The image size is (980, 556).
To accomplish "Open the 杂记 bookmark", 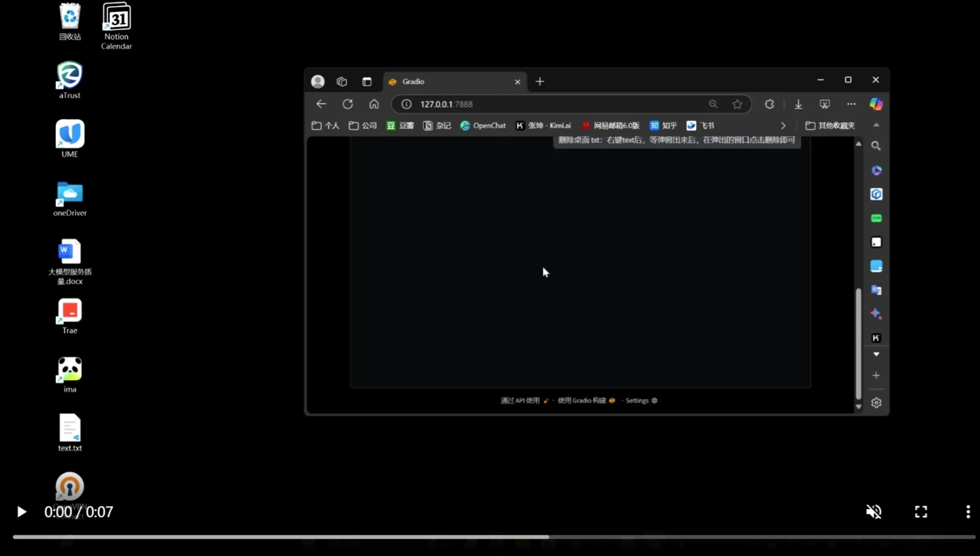I will [x=437, y=126].
